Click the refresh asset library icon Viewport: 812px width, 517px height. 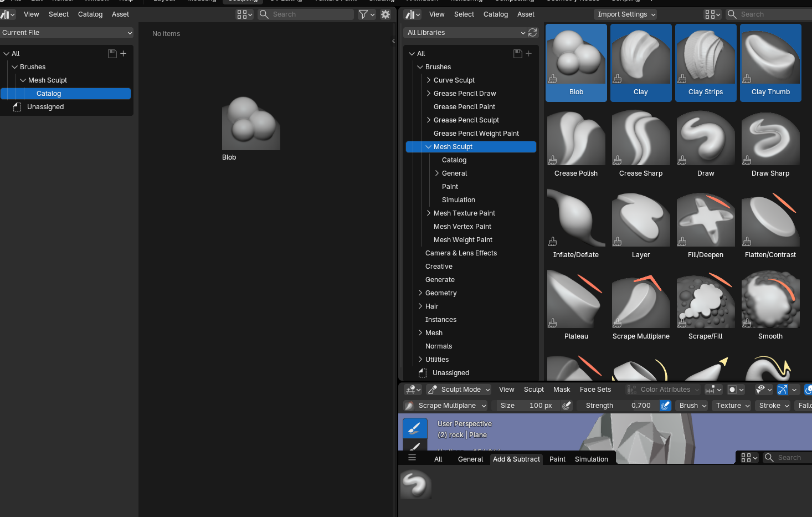tap(533, 33)
